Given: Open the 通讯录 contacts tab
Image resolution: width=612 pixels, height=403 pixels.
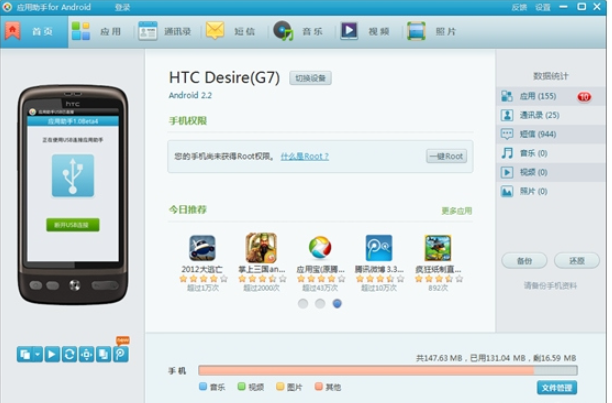Looking at the screenshot, I should point(164,32).
